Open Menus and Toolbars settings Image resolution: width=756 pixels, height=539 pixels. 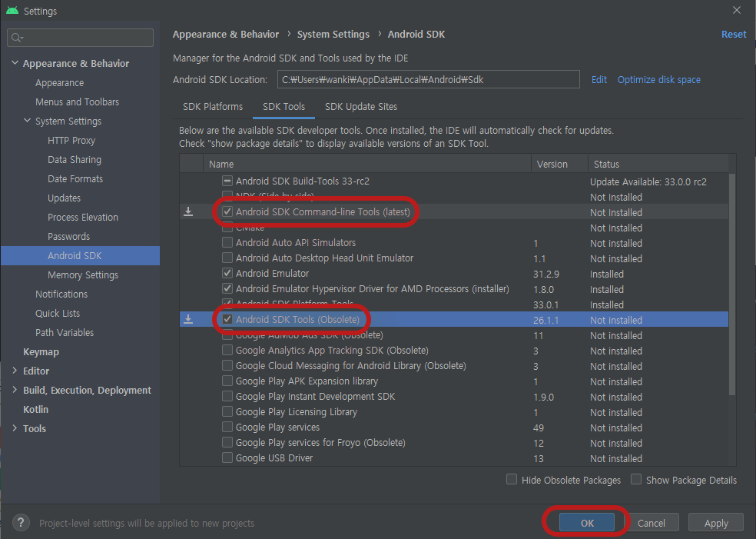(77, 101)
